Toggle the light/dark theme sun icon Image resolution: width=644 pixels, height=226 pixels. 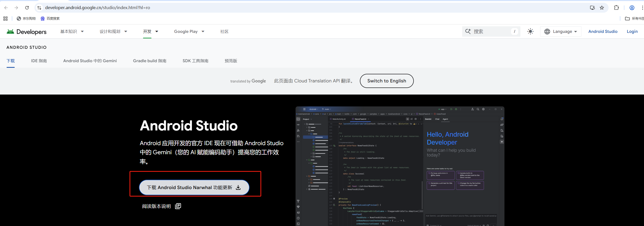pos(530,31)
